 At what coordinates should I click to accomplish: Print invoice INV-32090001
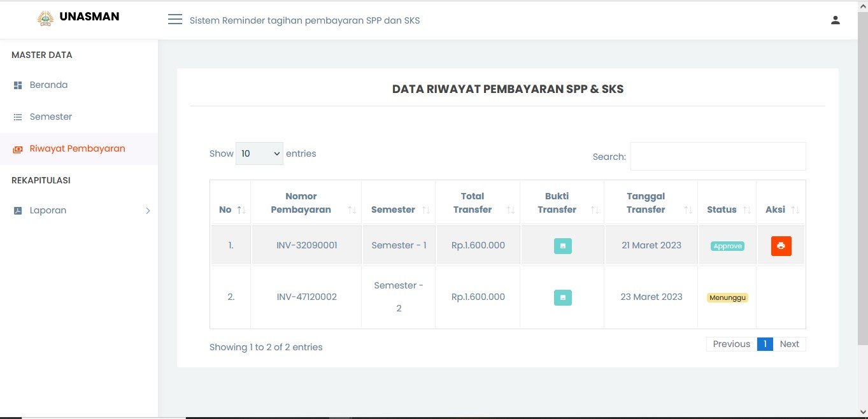[781, 246]
